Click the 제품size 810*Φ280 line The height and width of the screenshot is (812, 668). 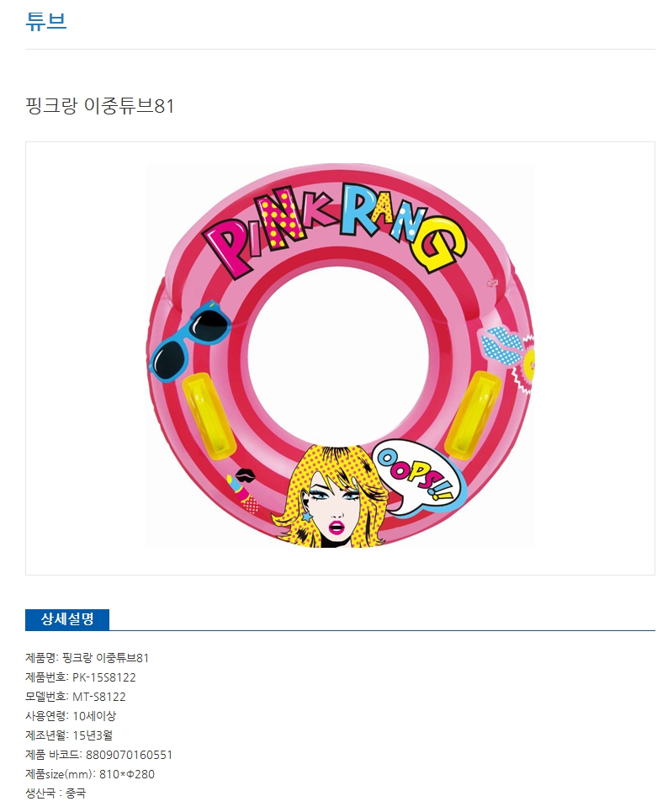click(x=90, y=774)
